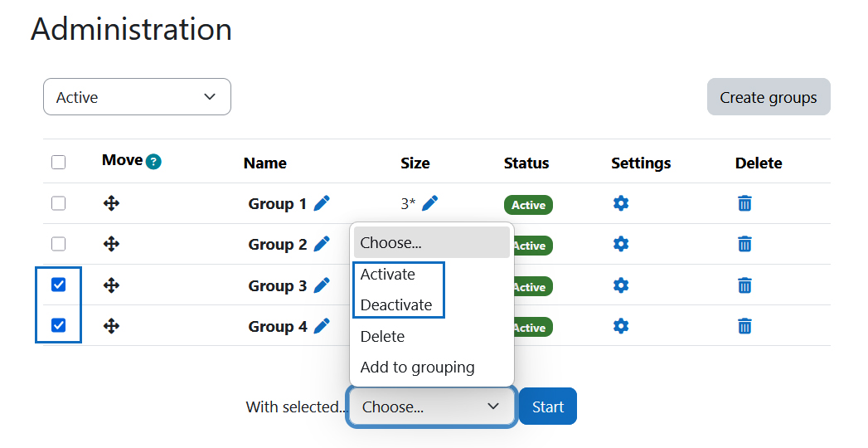Viewport: 868px width, 448px height.
Task: Click the Name column header
Action: point(264,163)
